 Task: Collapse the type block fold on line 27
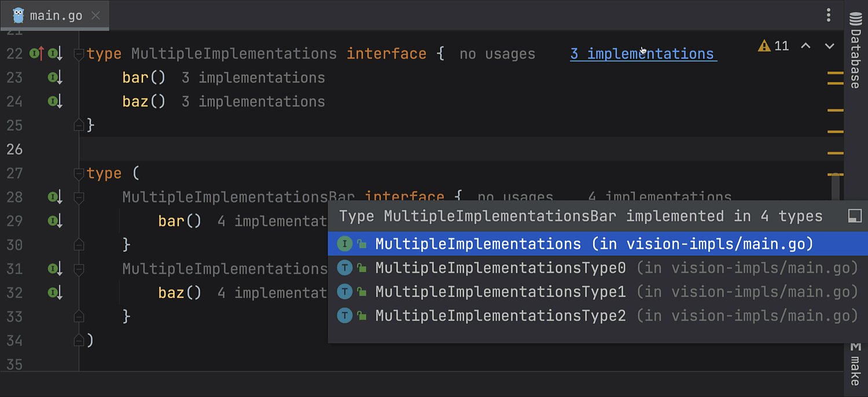(x=79, y=174)
